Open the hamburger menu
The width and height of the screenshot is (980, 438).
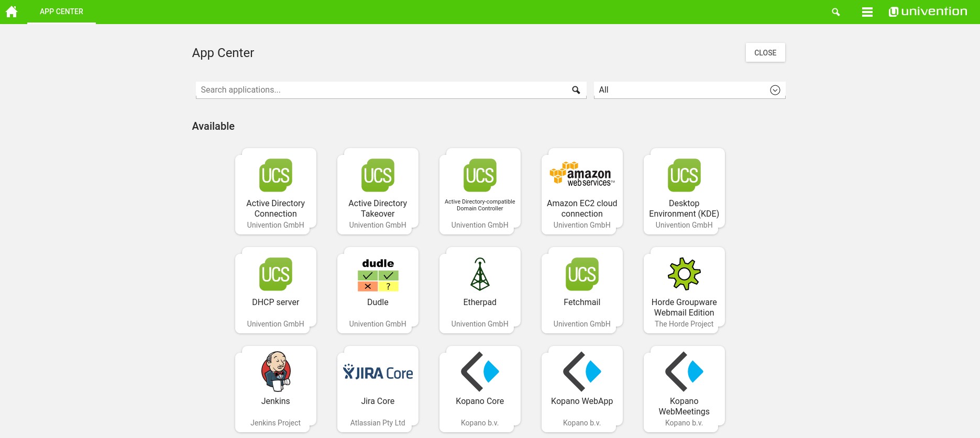point(867,12)
